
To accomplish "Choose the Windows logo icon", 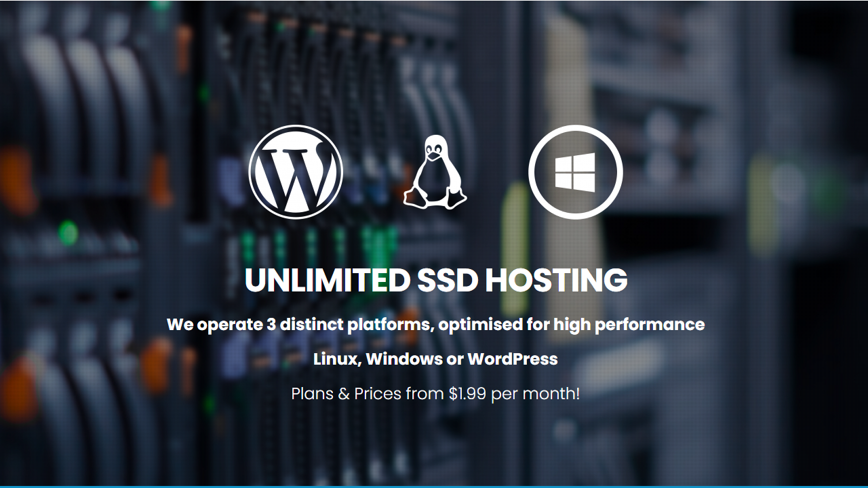I will [575, 171].
